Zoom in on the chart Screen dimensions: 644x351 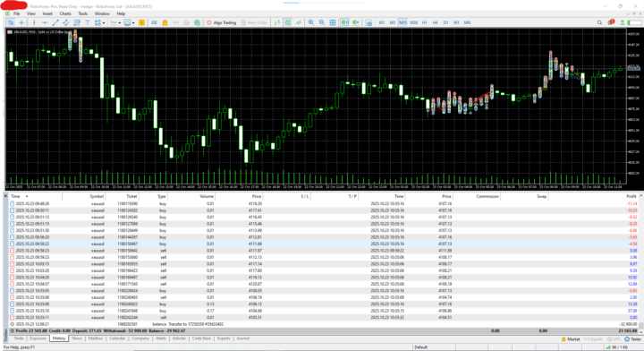pyautogui.click(x=311, y=22)
